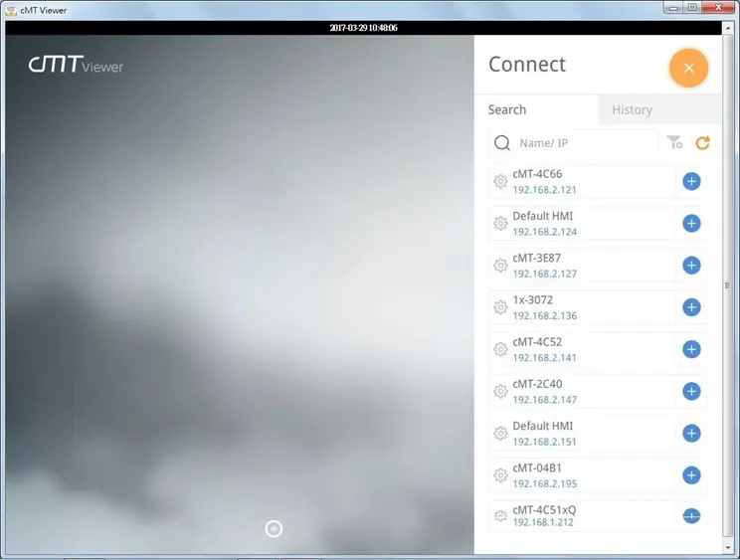The image size is (740, 560).
Task: Select the cMT-4C52 device name
Action: (537, 342)
